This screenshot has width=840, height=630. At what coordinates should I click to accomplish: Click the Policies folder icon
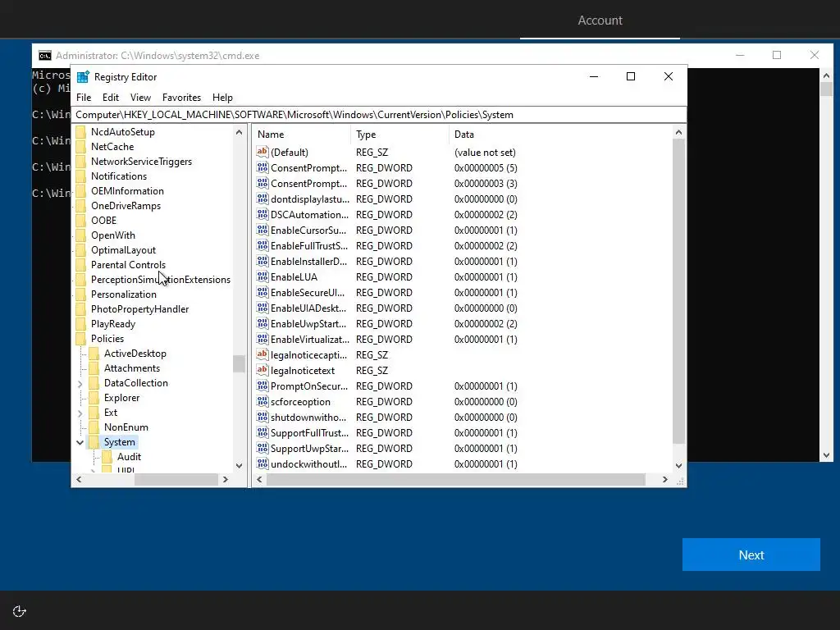(81, 339)
